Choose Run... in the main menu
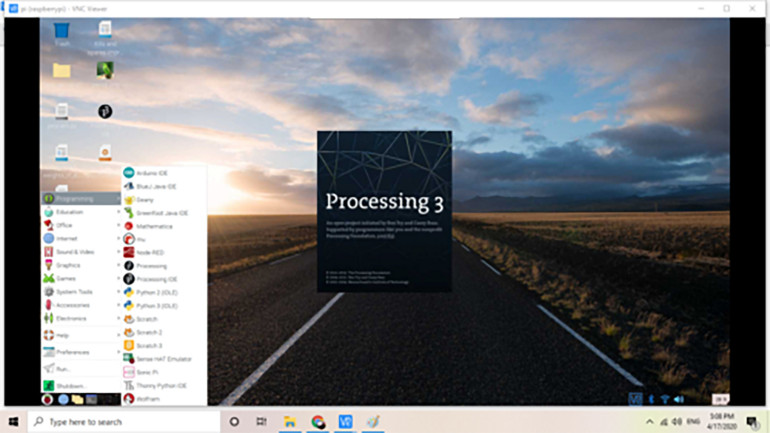770x433 pixels. [x=81, y=369]
